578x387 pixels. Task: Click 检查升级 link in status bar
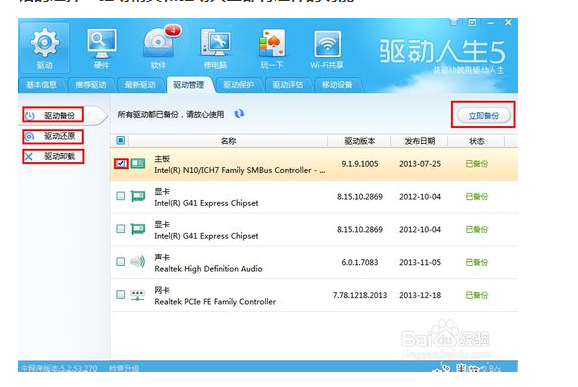124,368
